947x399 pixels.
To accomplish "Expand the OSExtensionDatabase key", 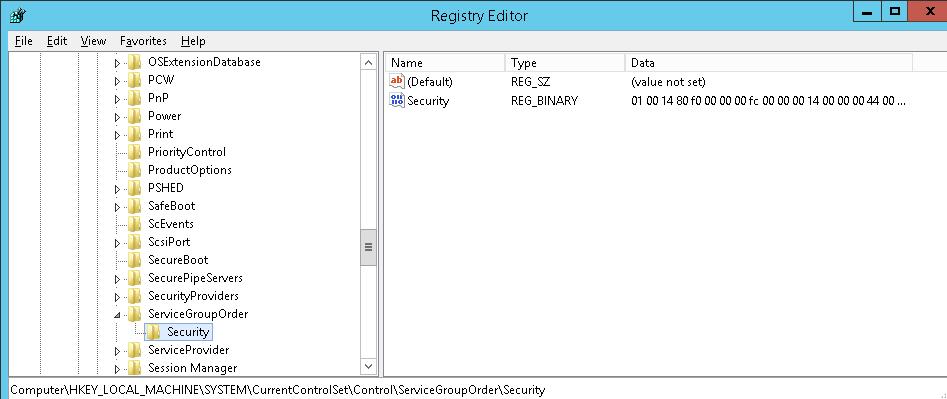I will (x=117, y=63).
